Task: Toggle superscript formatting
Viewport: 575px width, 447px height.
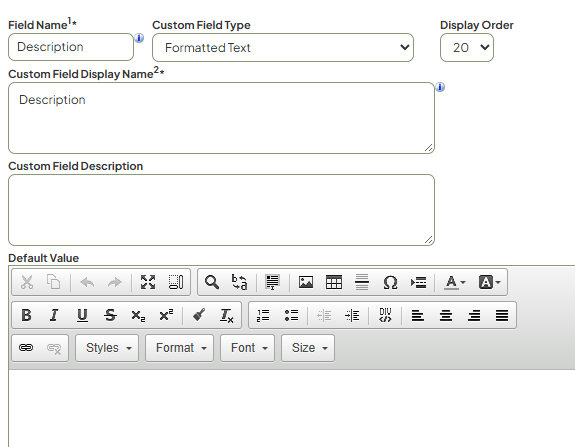Action: pyautogui.click(x=166, y=315)
